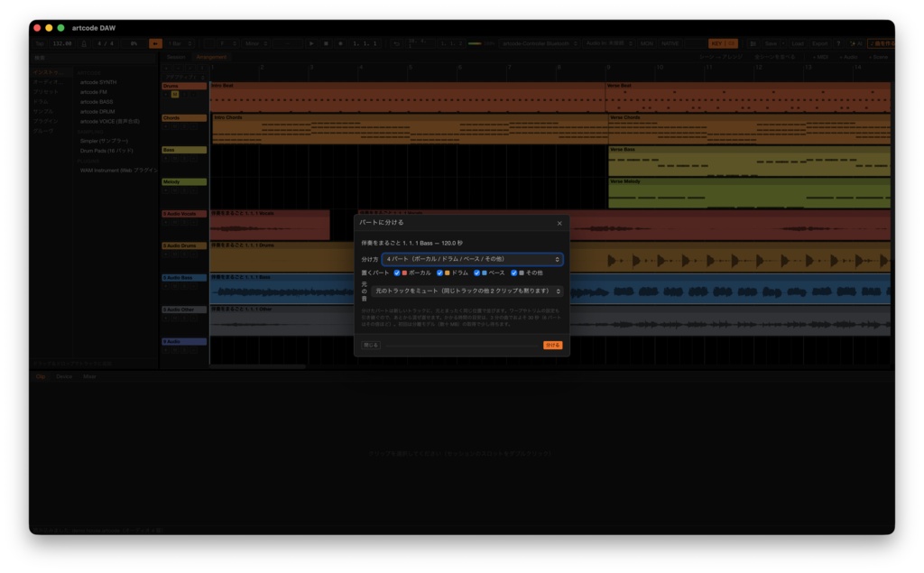Open the question mark help icon

(838, 43)
